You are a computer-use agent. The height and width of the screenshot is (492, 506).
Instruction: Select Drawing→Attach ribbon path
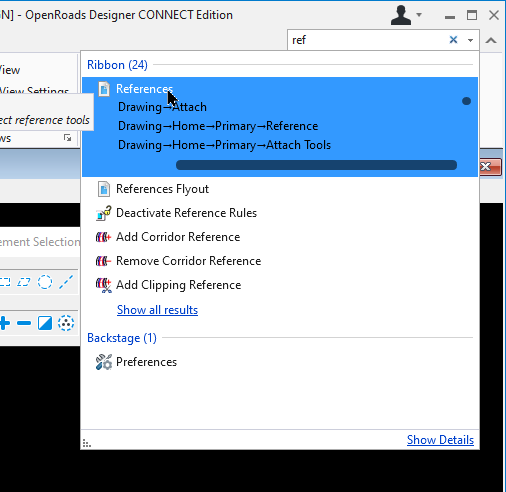pyautogui.click(x=162, y=107)
